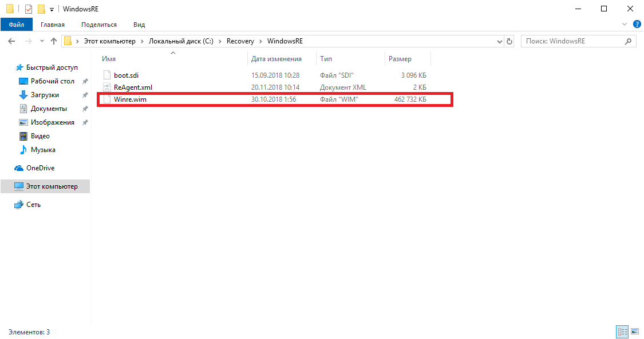Select the boot.sdi file

(126, 75)
